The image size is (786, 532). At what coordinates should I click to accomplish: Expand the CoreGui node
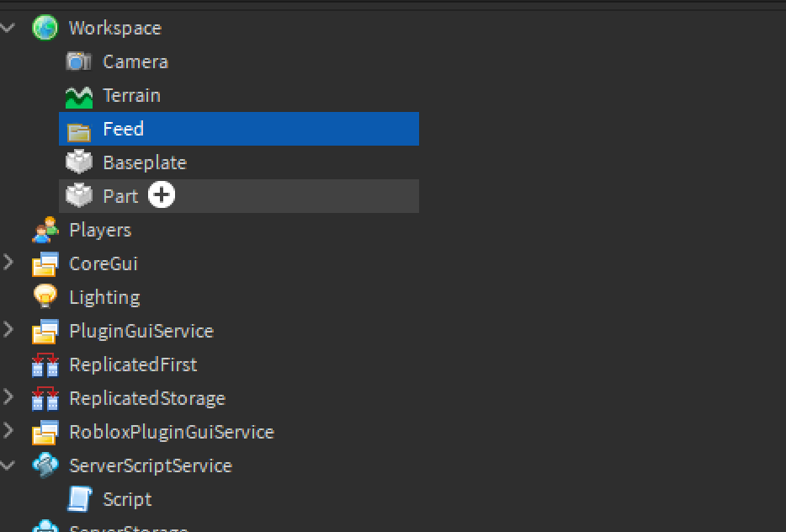click(9, 263)
